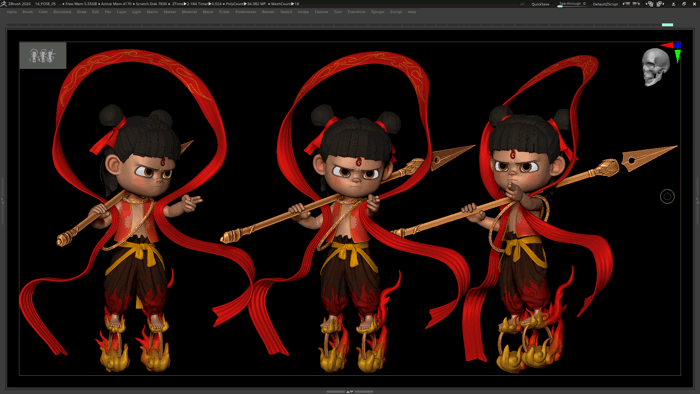The height and width of the screenshot is (394, 700).
Task: Toggle the AC option in the title bar
Action: pos(522,4)
